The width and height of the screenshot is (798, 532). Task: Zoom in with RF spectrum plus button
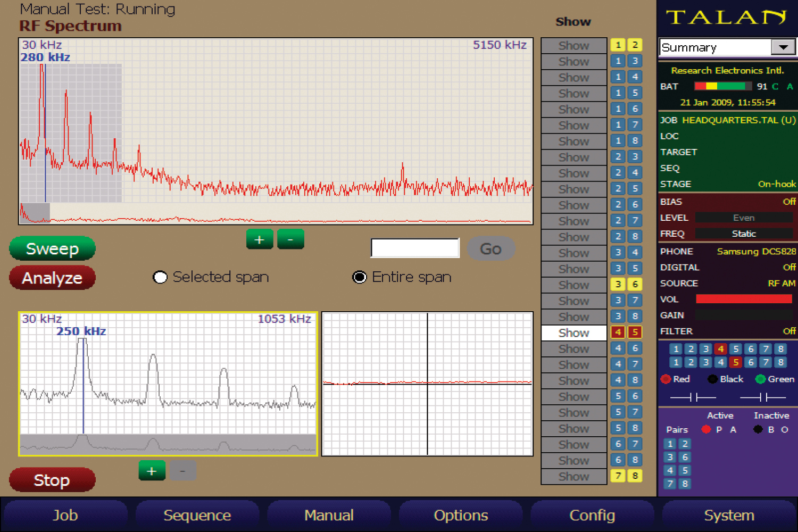pos(260,239)
